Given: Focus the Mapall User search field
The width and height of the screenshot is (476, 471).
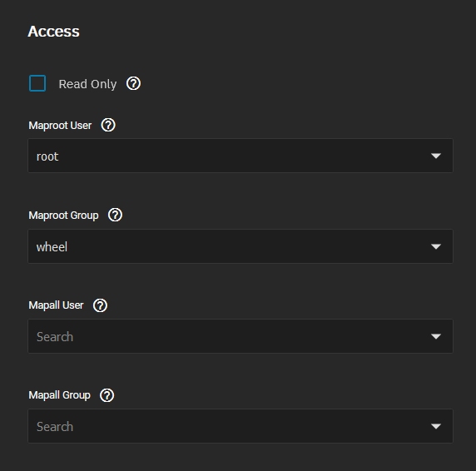Looking at the screenshot, I should 240,336.
